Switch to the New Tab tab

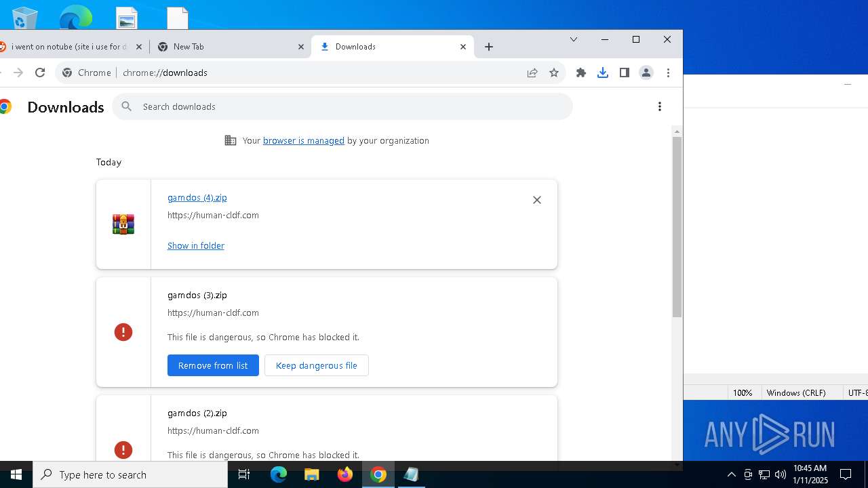(231, 47)
